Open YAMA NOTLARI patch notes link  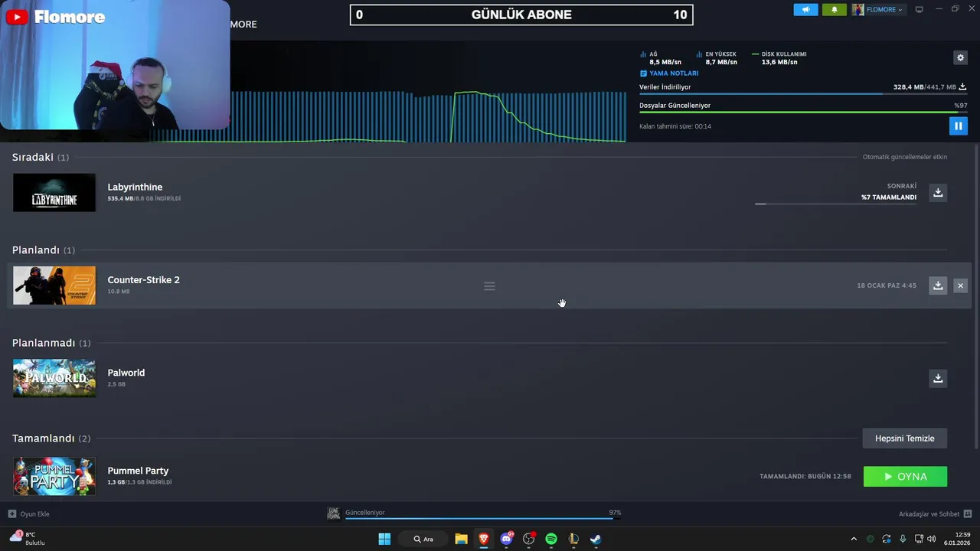tap(669, 73)
